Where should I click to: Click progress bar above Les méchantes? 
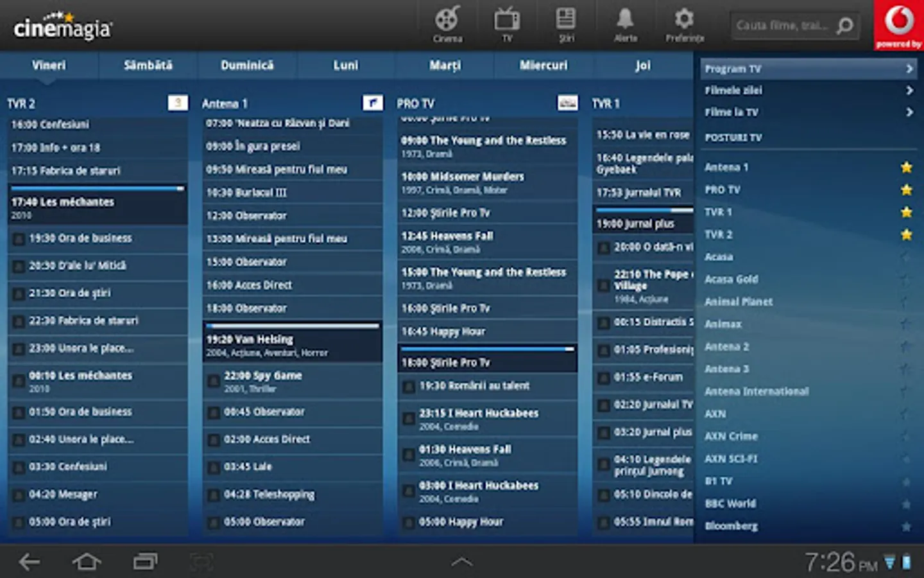point(98,189)
